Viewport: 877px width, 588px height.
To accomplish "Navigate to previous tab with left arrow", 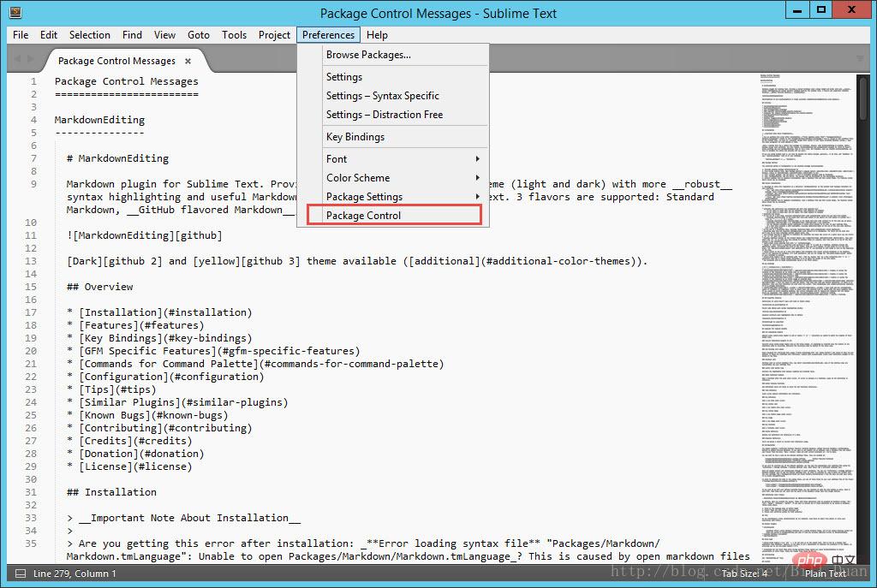I will [17, 59].
